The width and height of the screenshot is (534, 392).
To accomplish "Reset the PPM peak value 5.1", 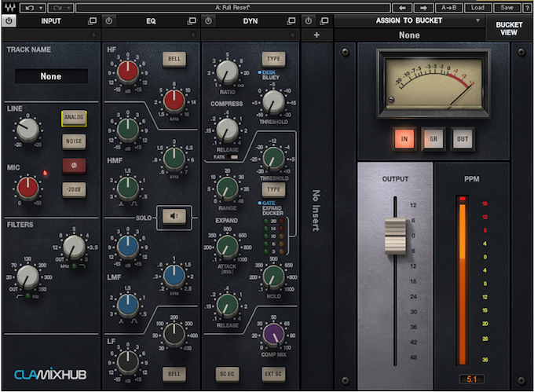I will point(472,379).
